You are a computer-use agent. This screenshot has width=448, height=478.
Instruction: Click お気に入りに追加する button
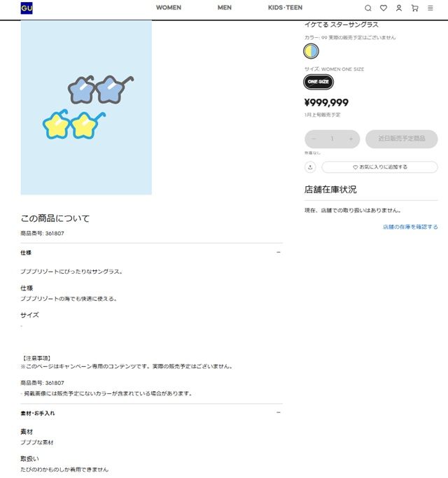click(x=379, y=167)
